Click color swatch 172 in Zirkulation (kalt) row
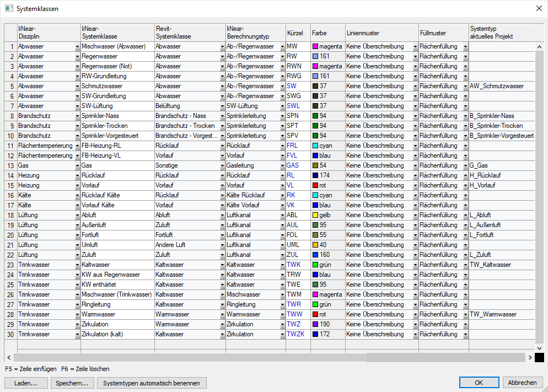Viewport: 548px width, 392px height. click(315, 334)
